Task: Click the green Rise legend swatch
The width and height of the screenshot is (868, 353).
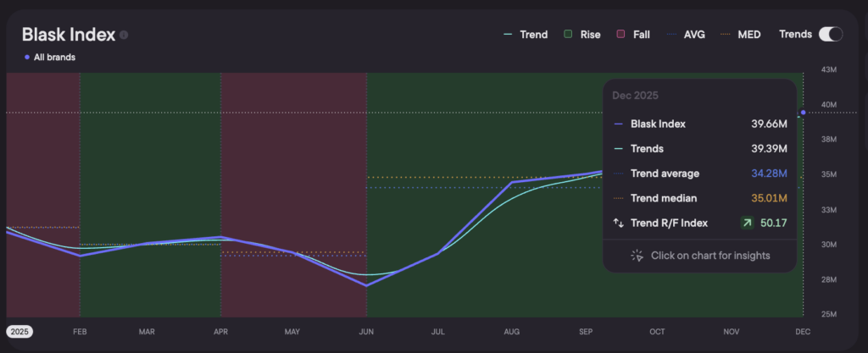Action: (x=567, y=35)
